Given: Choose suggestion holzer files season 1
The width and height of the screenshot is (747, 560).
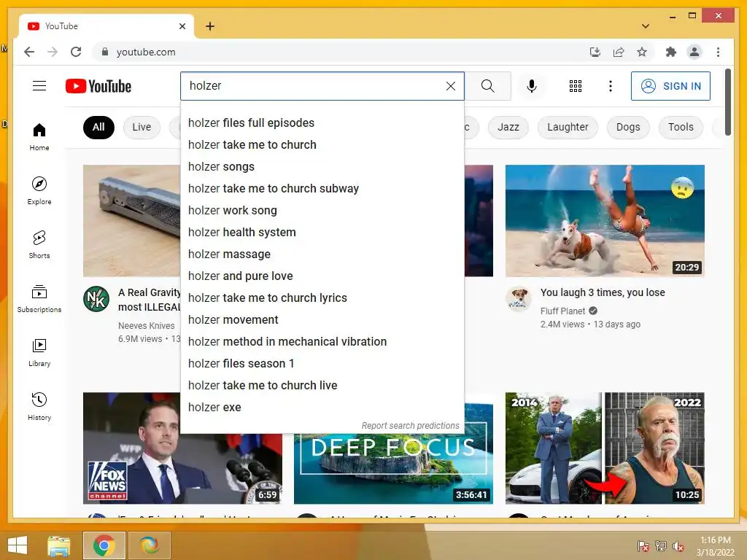Looking at the screenshot, I should 322,364.
